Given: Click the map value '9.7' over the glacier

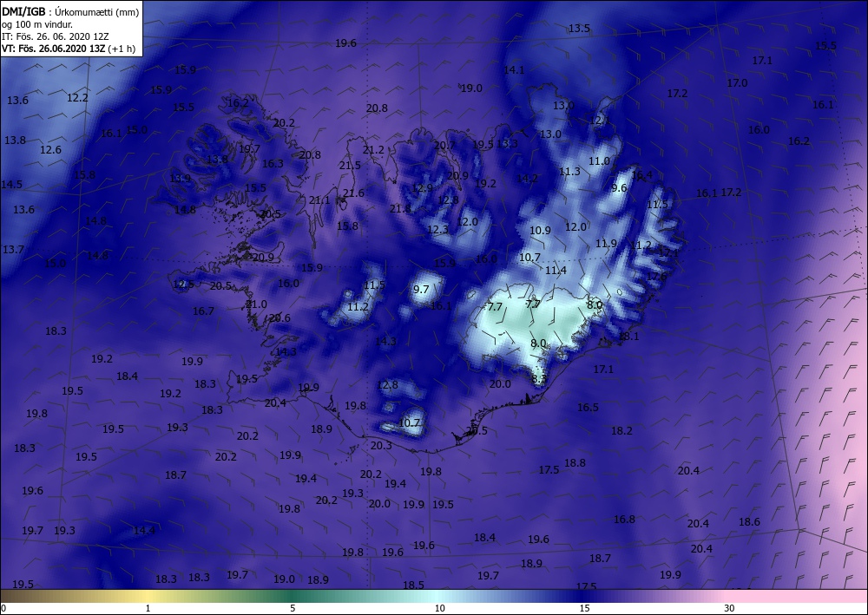Looking at the screenshot, I should pyautogui.click(x=421, y=289).
